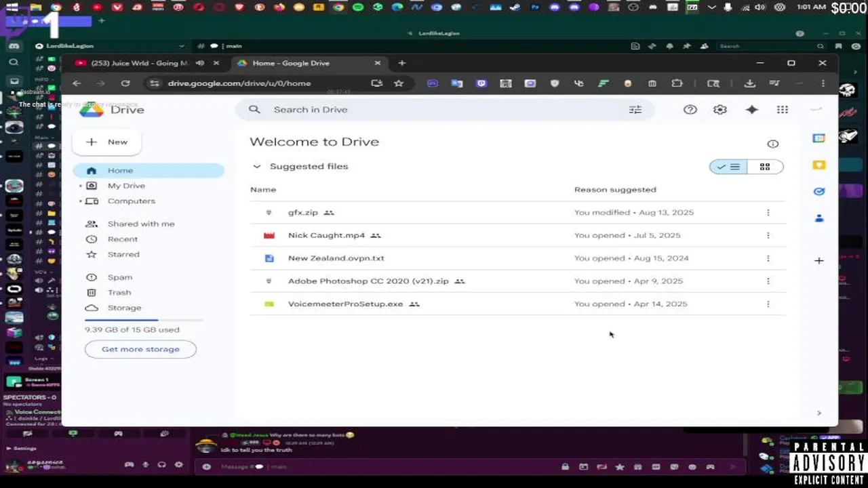Open the browser three-dot menu
868x488 pixels.
pos(823,83)
